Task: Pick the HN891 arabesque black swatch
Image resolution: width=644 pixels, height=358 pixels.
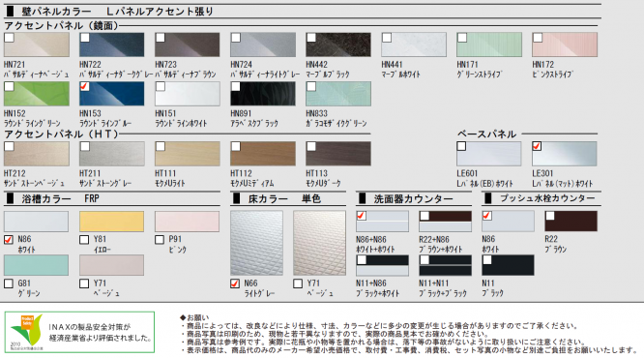Action: (263, 93)
